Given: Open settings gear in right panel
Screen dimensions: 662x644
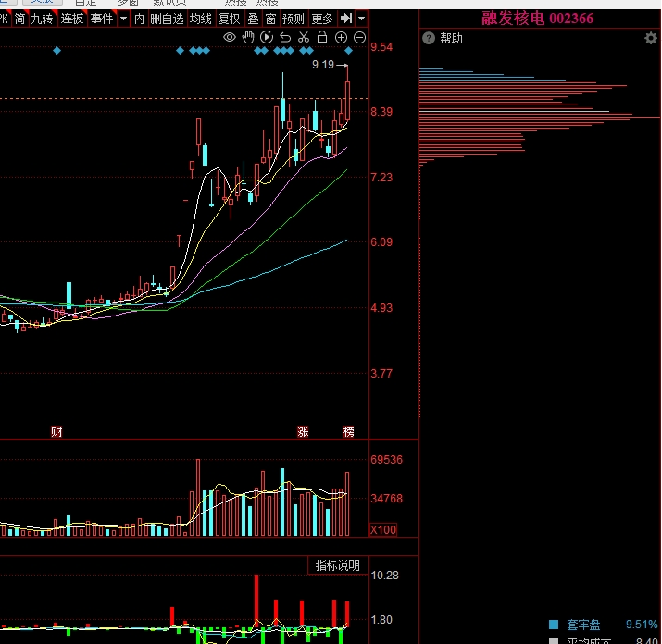Looking at the screenshot, I should pos(651,39).
